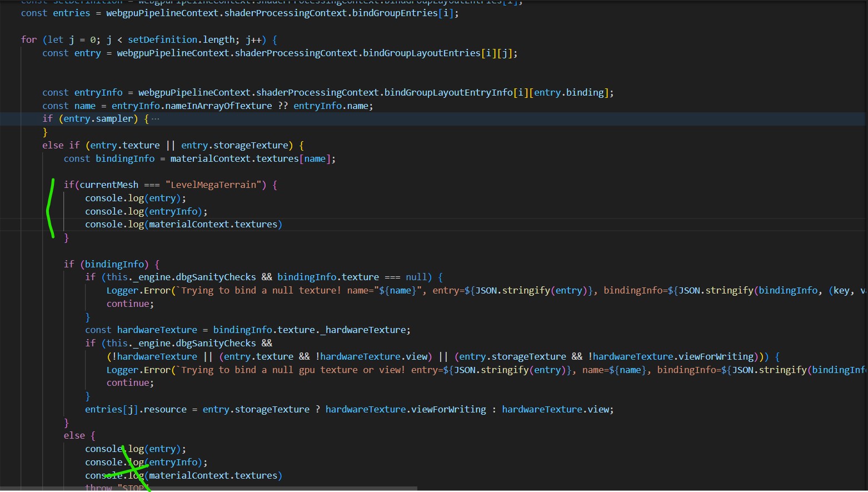Click 'entries[j].resource' in the assignment line
Screen dimensions: 868x492
136,410
